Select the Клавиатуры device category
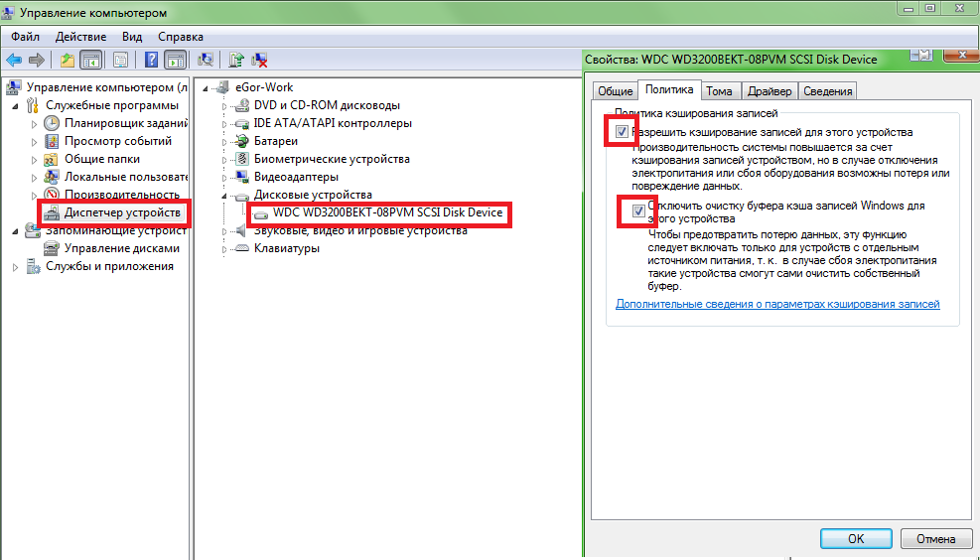The image size is (980, 560). click(287, 248)
